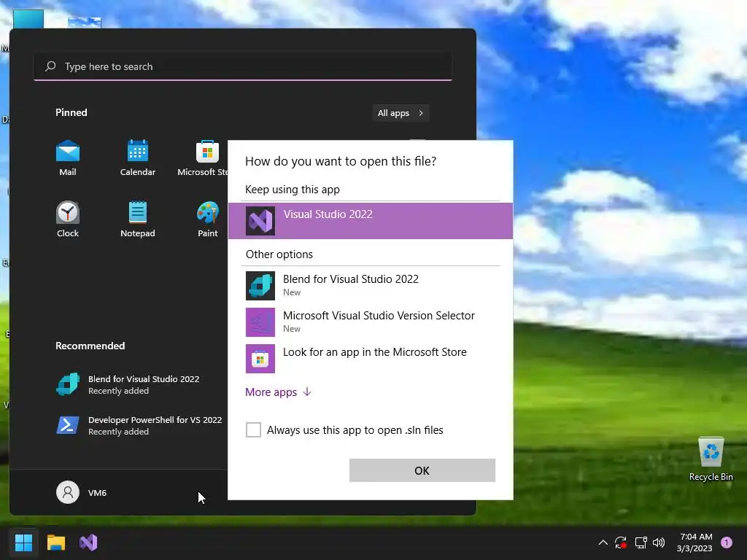Open Visual Studio from the taskbar
The height and width of the screenshot is (560, 747).
coord(88,542)
